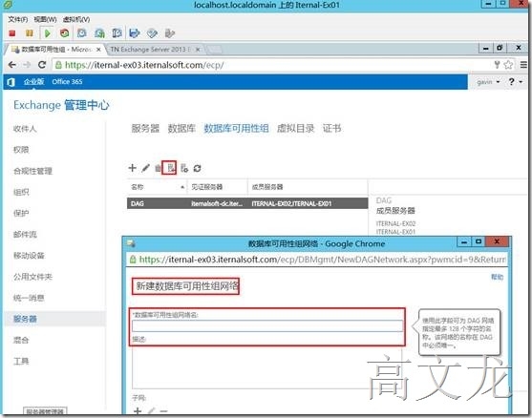This screenshot has height=418, width=532.
Task: Bookmark page with the star icon
Action: pyautogui.click(x=508, y=65)
